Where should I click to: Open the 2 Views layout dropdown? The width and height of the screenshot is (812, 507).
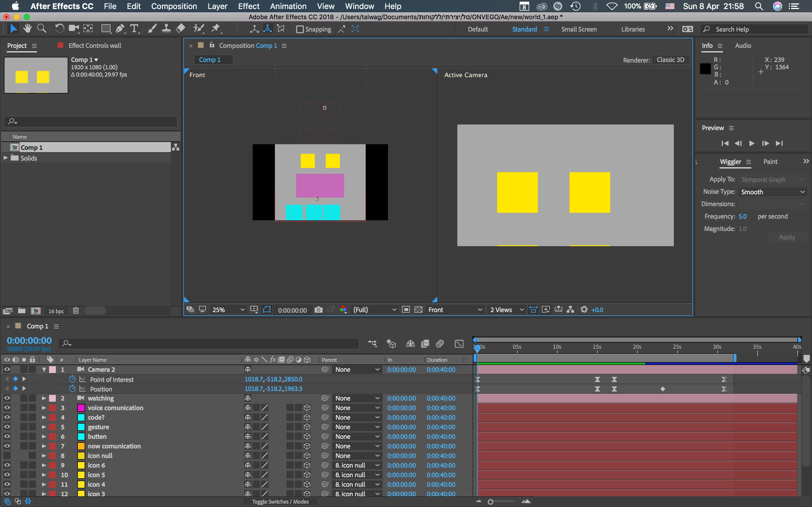click(507, 310)
